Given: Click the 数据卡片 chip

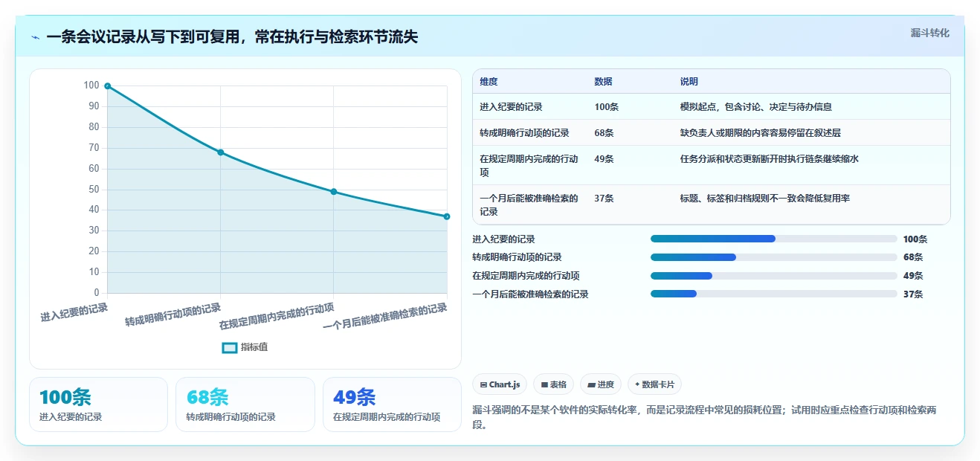Looking at the screenshot, I should [654, 384].
